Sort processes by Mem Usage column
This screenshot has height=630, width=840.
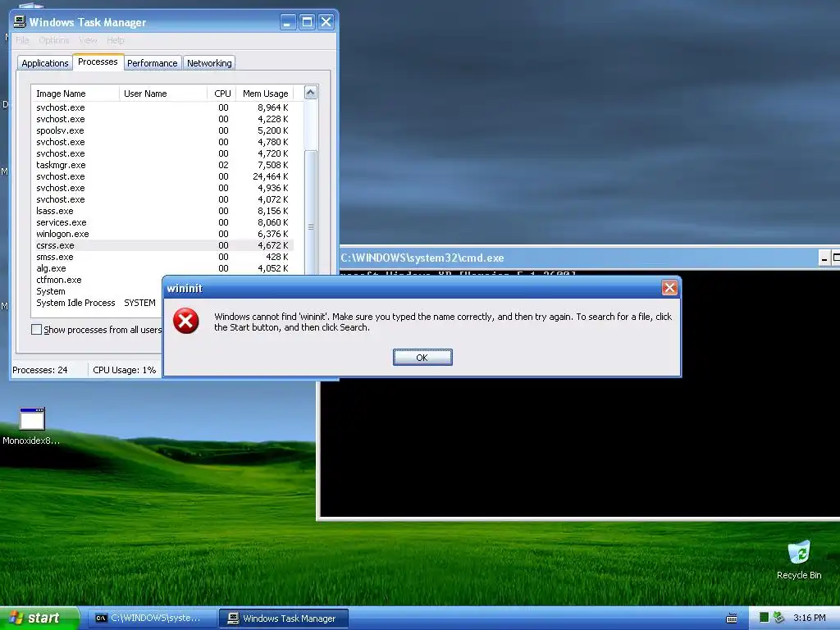pos(265,94)
